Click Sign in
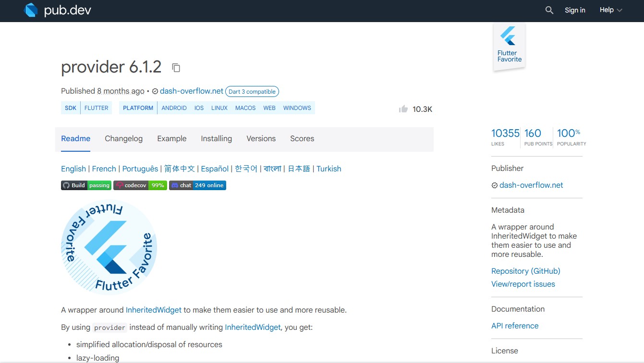The height and width of the screenshot is (363, 644). (575, 10)
